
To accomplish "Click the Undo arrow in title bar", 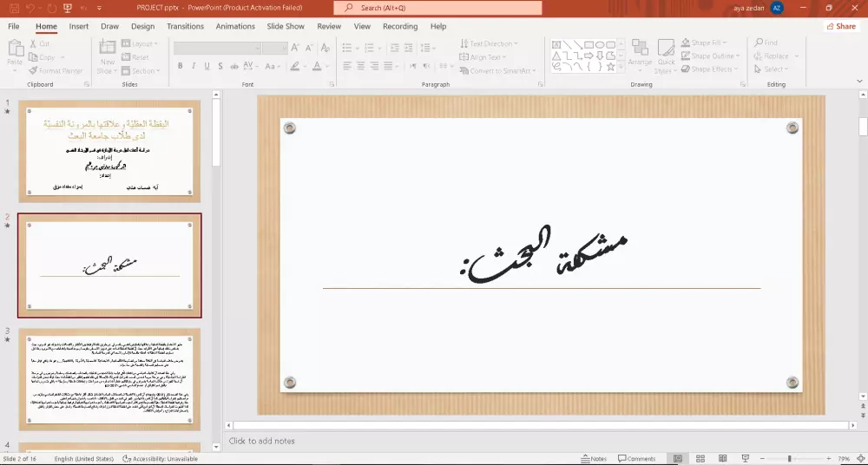I will (x=31, y=8).
